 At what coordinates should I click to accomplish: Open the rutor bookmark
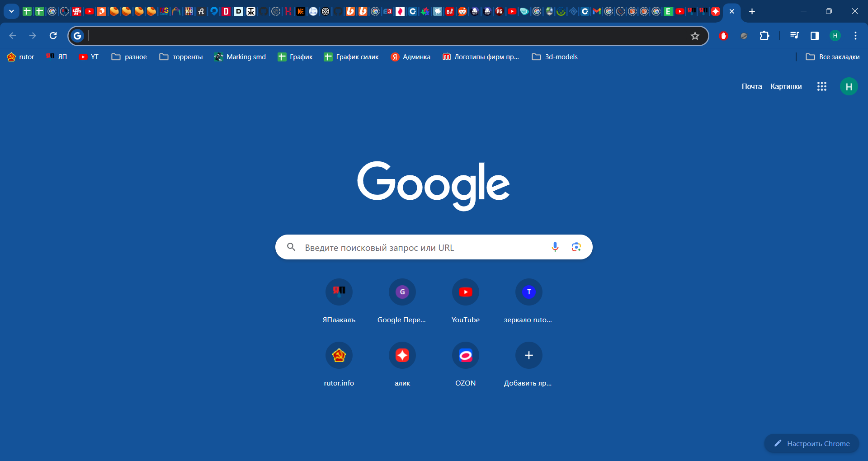21,57
